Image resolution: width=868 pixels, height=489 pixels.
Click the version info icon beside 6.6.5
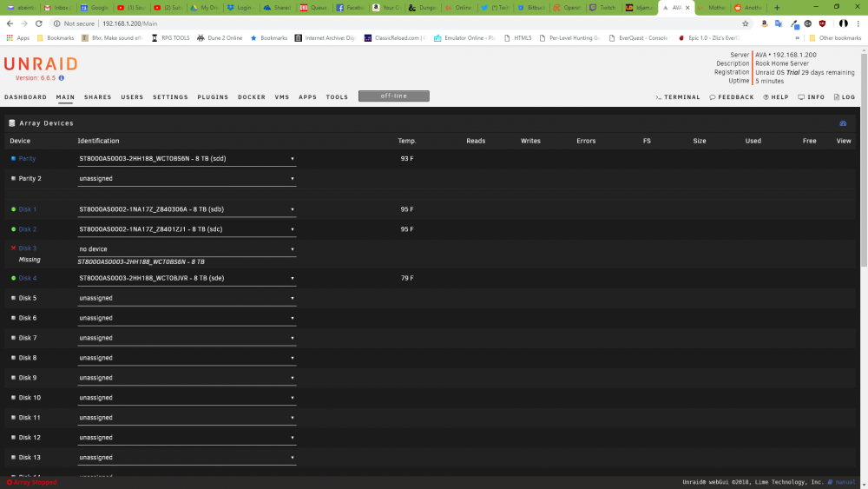coord(62,78)
